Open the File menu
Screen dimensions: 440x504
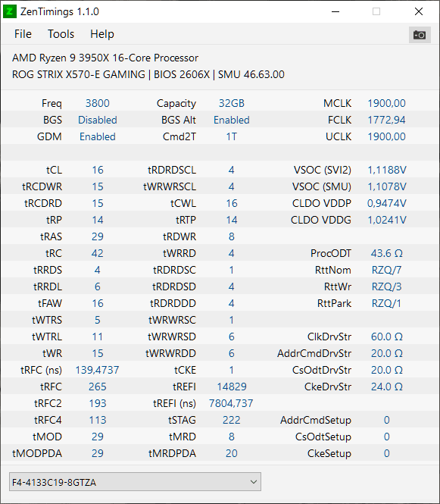[23, 34]
